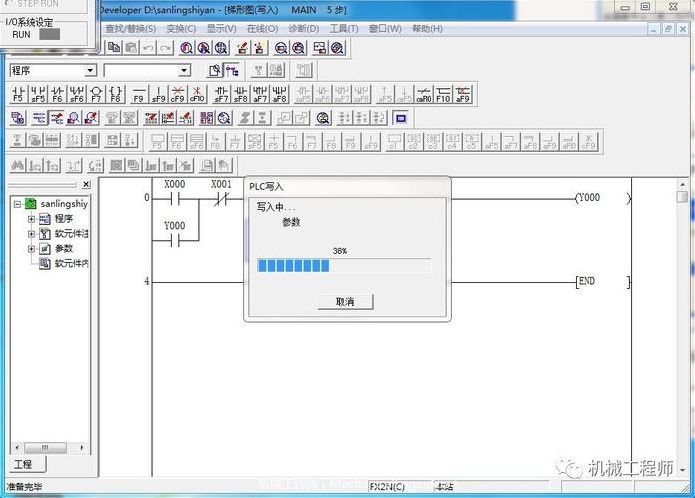The image size is (695, 498).
Task: Select the END instruction
Action: point(603,281)
